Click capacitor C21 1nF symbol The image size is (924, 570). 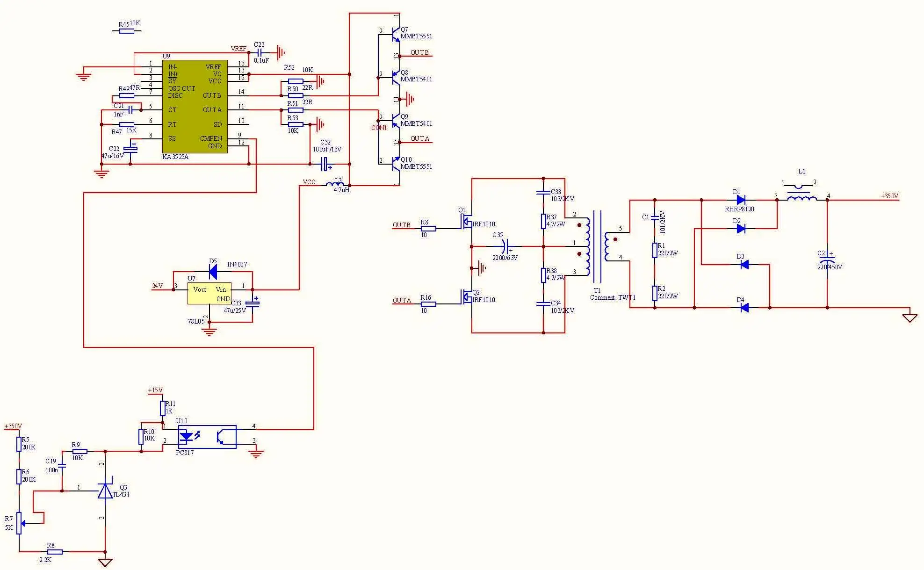[x=130, y=110]
